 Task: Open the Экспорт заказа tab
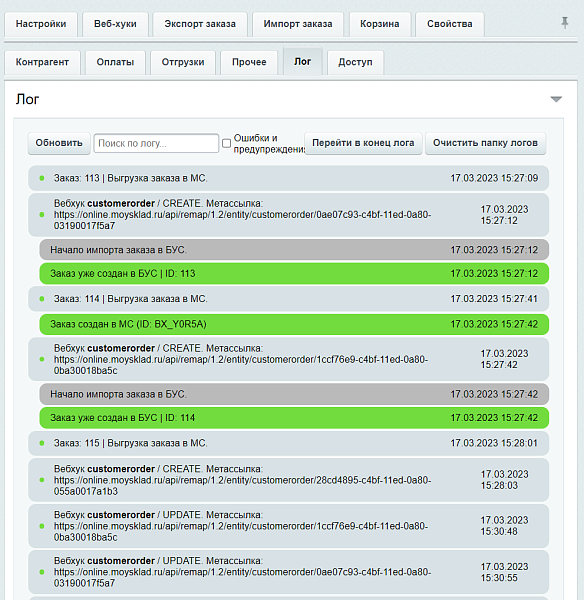200,24
